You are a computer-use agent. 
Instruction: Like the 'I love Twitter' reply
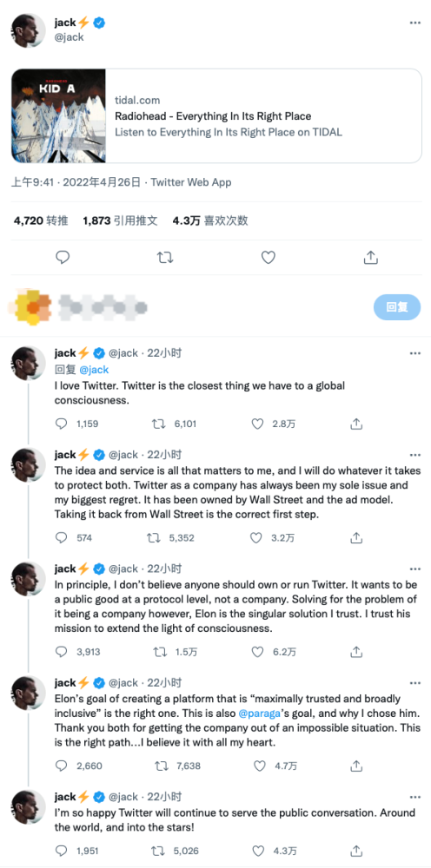pyautogui.click(x=257, y=424)
